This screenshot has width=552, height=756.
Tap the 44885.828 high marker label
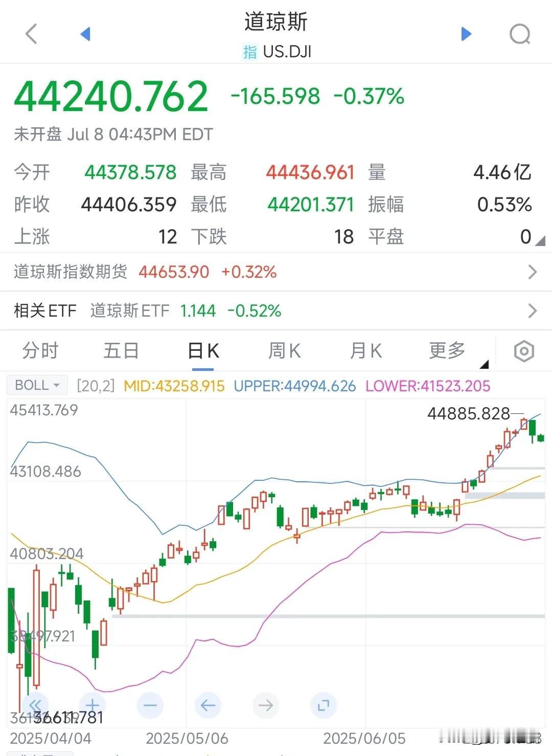coord(469,413)
